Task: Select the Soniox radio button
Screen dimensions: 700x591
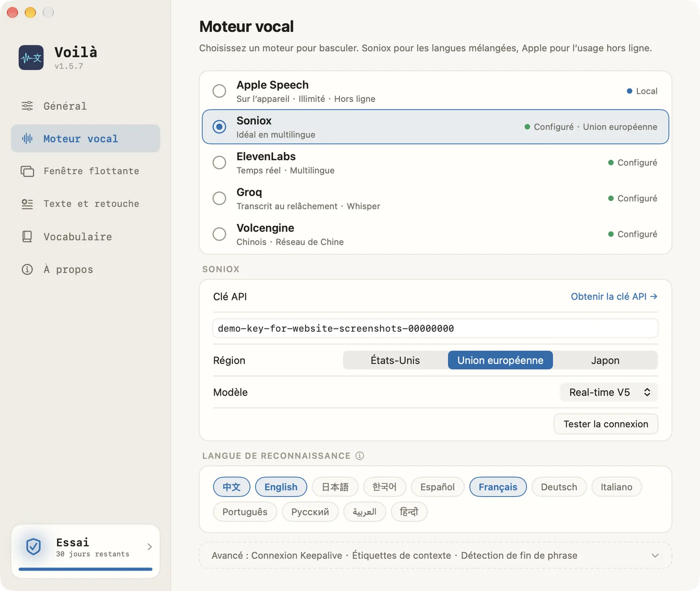Action: click(219, 127)
